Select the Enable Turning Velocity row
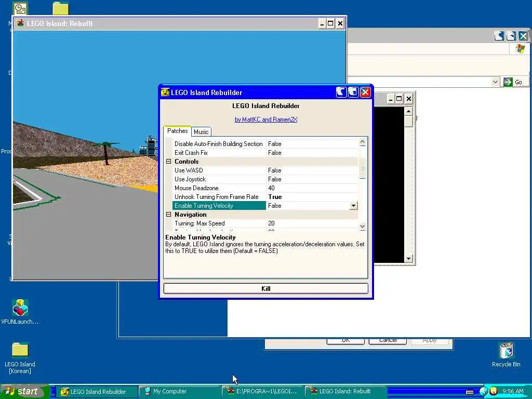Screen dimensions: 532x399 (265, 206)
